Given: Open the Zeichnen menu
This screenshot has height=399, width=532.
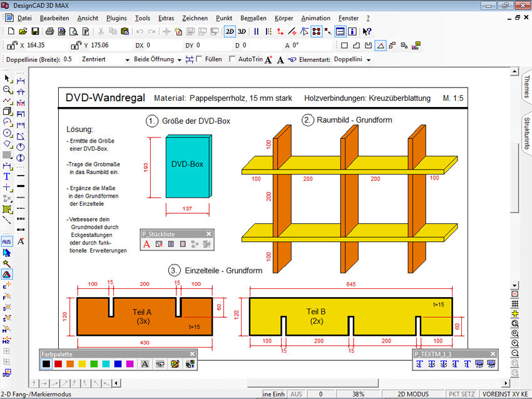Looking at the screenshot, I should point(195,18).
